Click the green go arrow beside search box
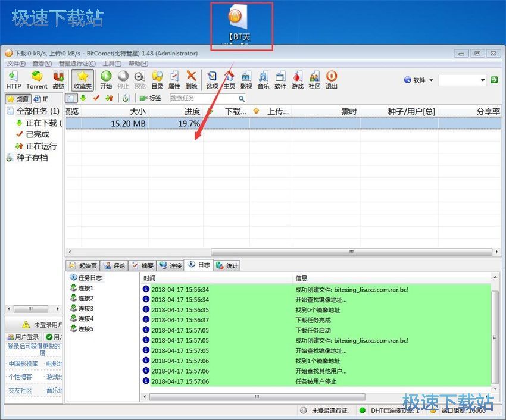The image size is (506, 420). pos(494,80)
